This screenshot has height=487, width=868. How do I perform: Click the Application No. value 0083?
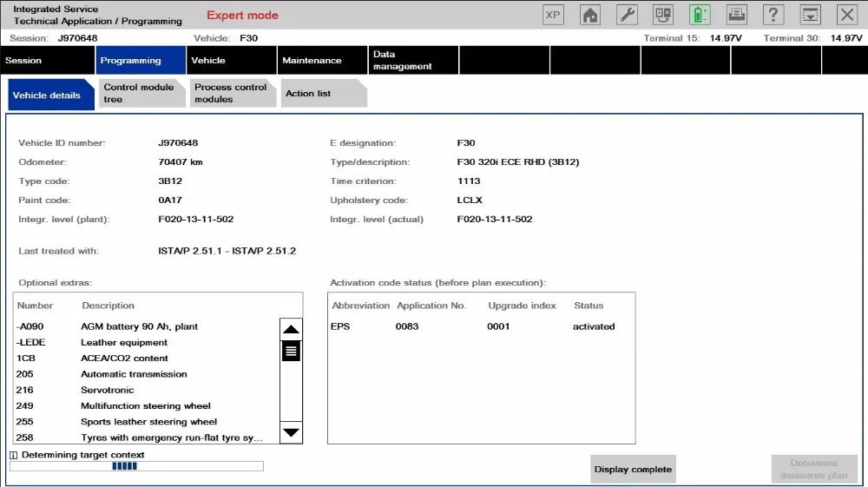pyautogui.click(x=407, y=326)
